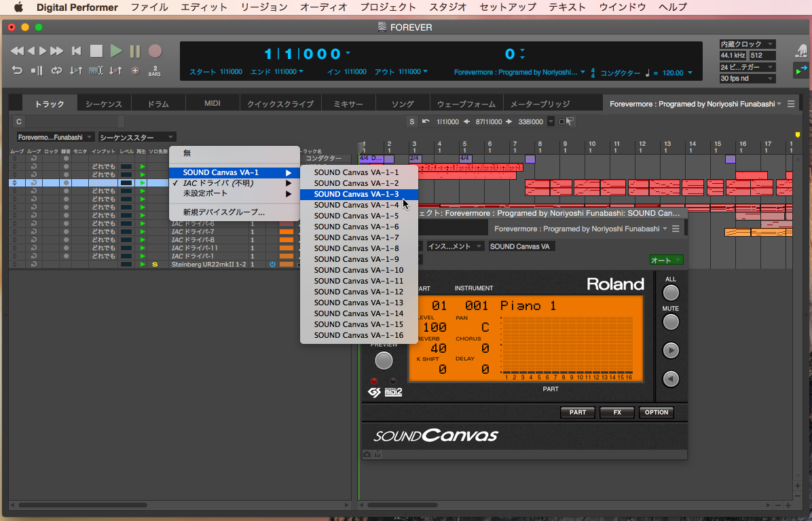The width and height of the screenshot is (812, 521).
Task: Click the color swatch of IAC ドライバ-7 track
Action: click(x=287, y=232)
